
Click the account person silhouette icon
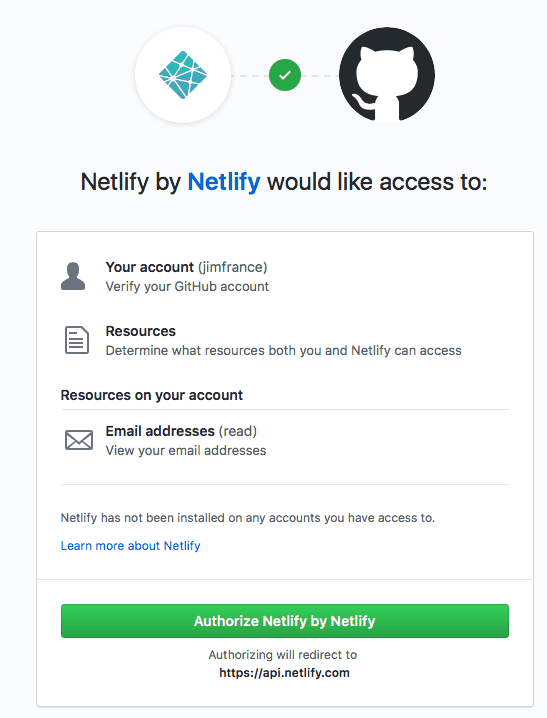[x=73, y=276]
